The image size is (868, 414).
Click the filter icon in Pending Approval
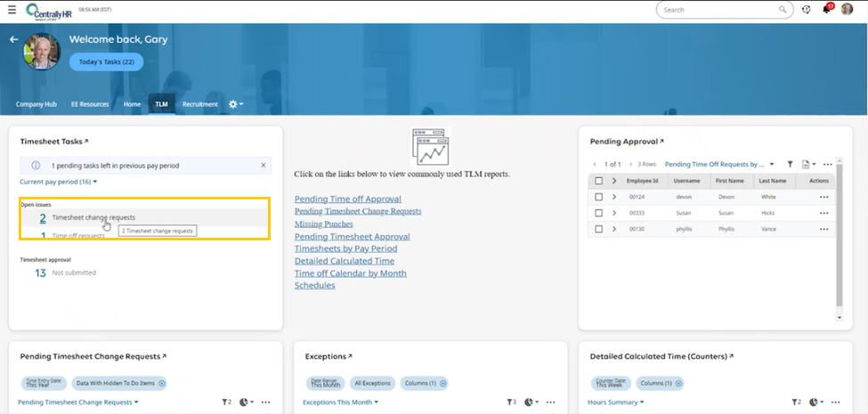(x=791, y=165)
